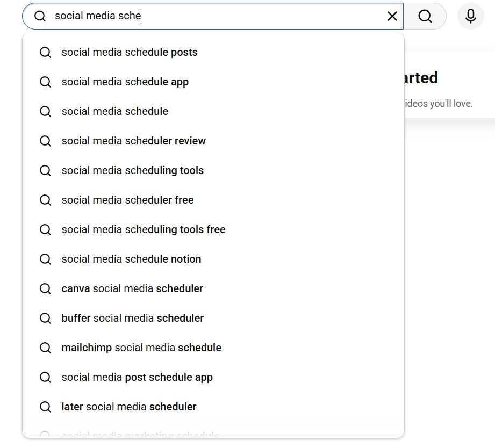Click the magnifier icon beside 'social media schedule notion'

click(x=45, y=259)
